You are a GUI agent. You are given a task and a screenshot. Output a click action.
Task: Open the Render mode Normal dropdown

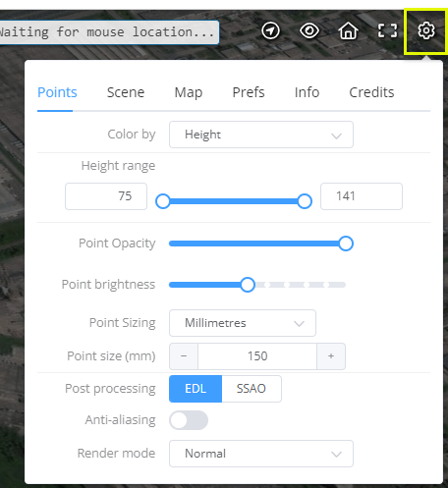pyautogui.click(x=261, y=454)
